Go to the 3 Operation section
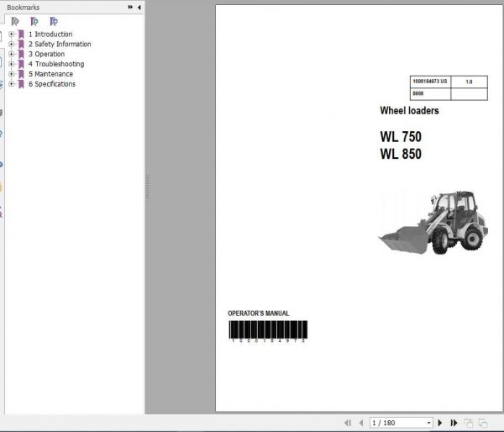Image resolution: width=504 pixels, height=432 pixels. (46, 54)
